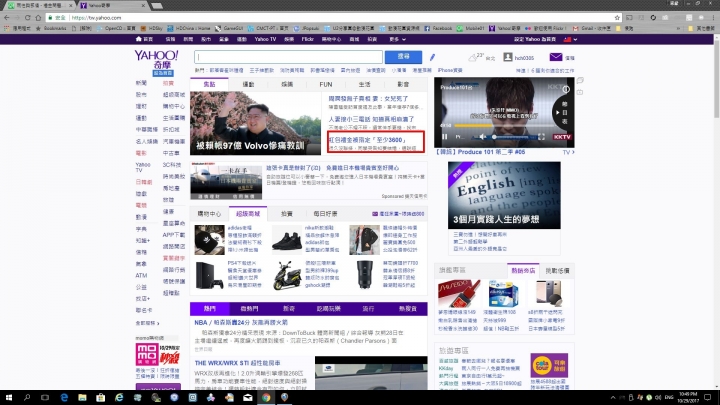The width and height of the screenshot is (720, 405).
Task: Select the 生活 news tab
Action: click(x=365, y=84)
